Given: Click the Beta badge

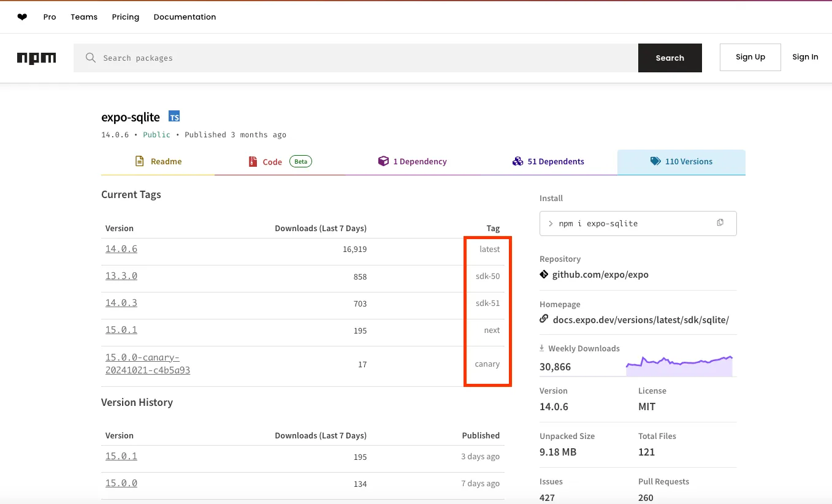Looking at the screenshot, I should [x=300, y=161].
